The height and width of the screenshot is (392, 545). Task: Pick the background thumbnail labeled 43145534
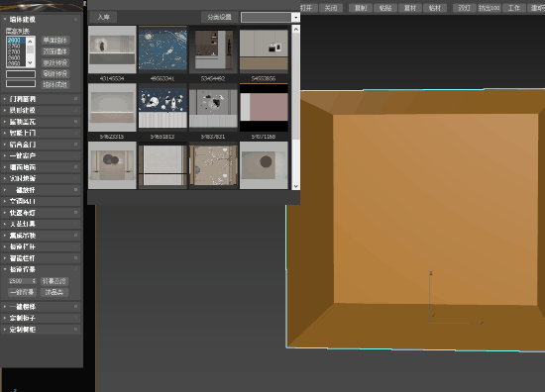pos(112,49)
